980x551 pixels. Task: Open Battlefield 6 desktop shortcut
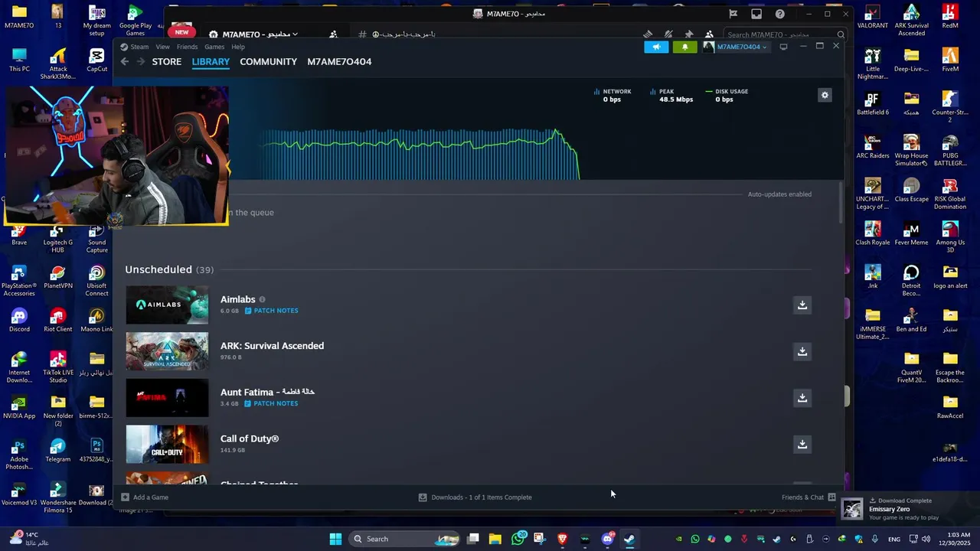point(873,103)
